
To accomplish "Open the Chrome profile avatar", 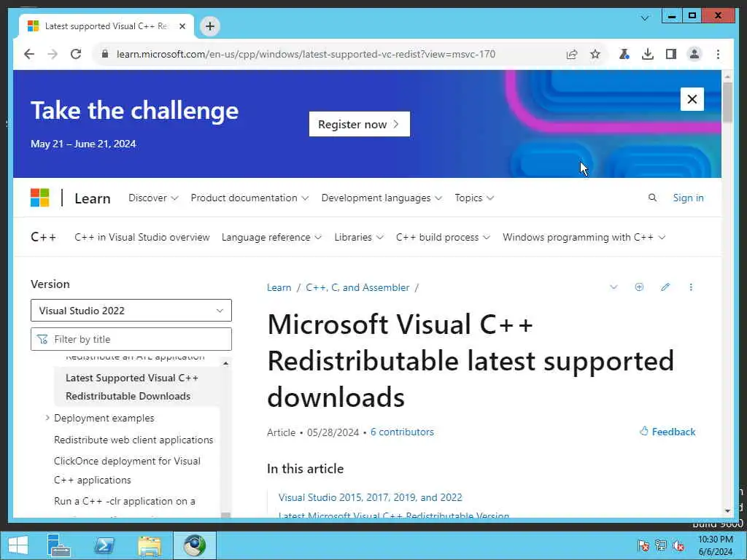I will pyautogui.click(x=694, y=54).
